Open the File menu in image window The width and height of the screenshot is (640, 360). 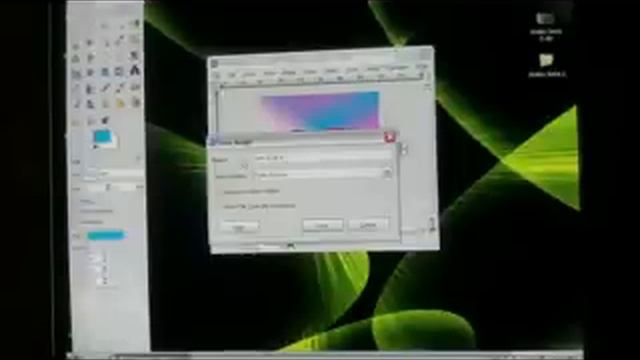click(x=232, y=75)
